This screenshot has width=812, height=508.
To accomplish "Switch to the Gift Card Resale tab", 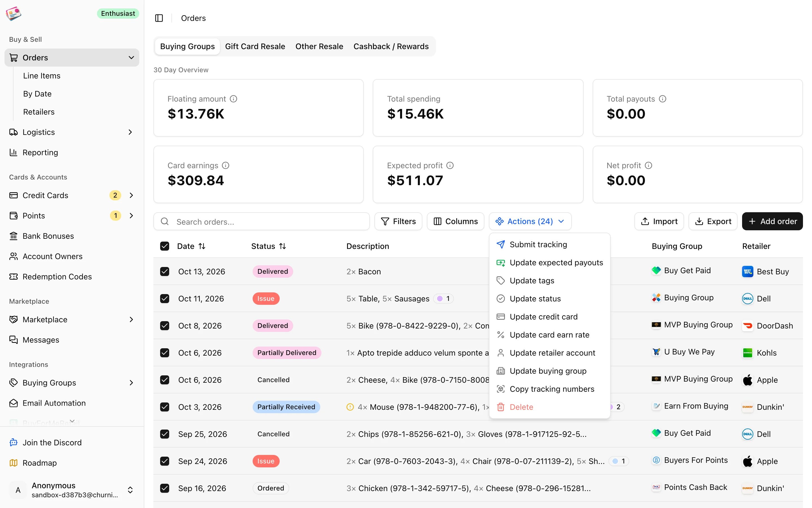I will [255, 46].
